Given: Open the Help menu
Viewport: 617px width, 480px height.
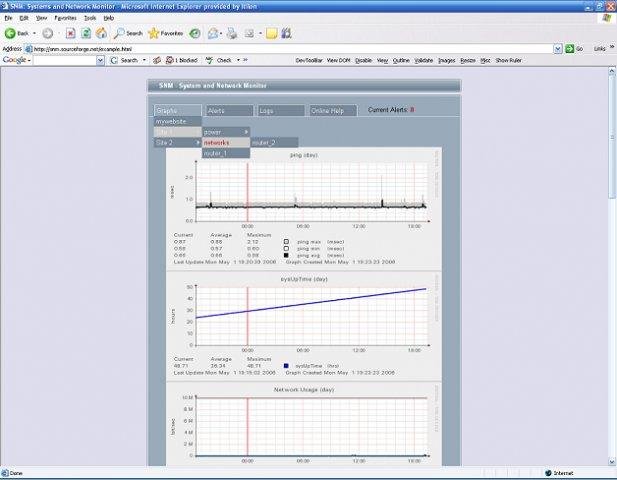Looking at the screenshot, I should (x=109, y=18).
